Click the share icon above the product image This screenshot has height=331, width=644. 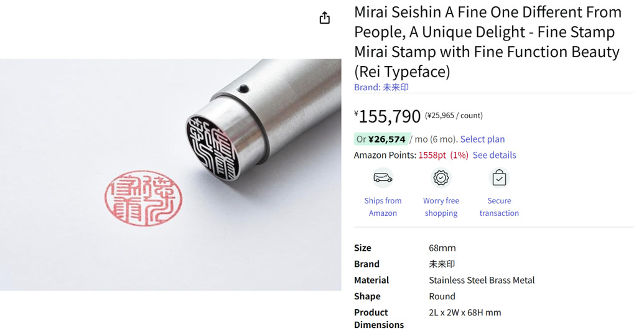click(324, 18)
